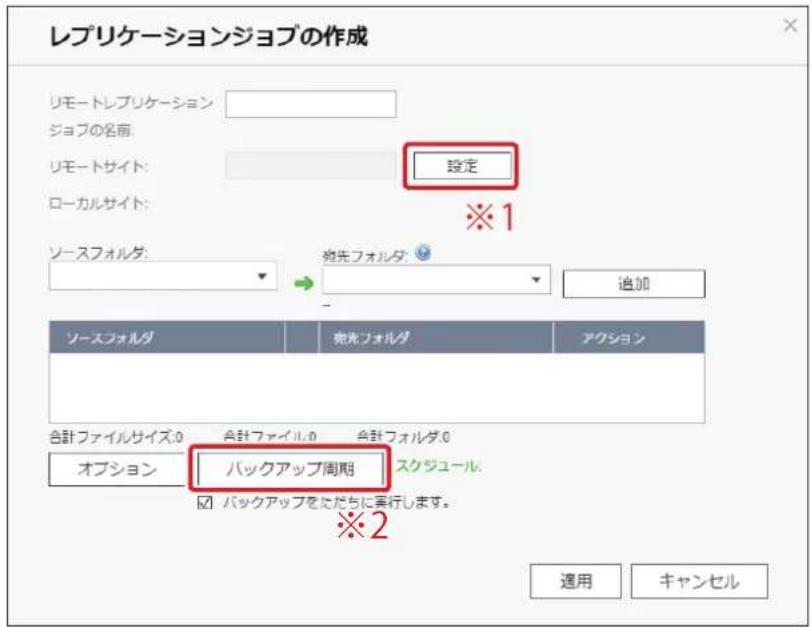Click the 設定 button for remote site
The image size is (812, 628).
click(462, 166)
